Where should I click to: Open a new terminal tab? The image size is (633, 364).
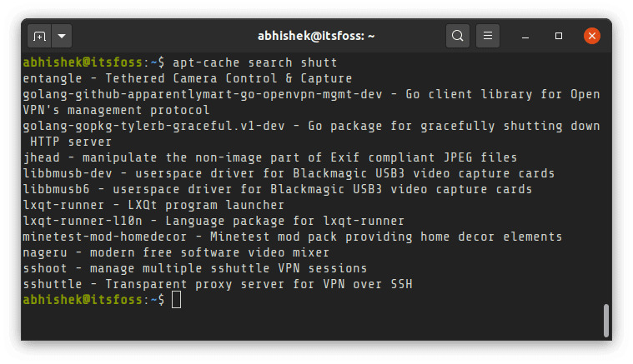39,37
